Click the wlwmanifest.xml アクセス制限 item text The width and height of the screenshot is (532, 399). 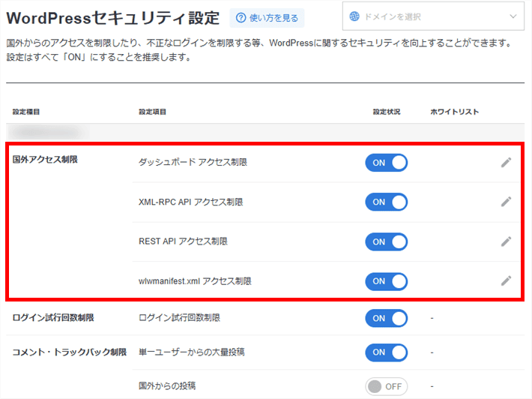pyautogui.click(x=195, y=280)
